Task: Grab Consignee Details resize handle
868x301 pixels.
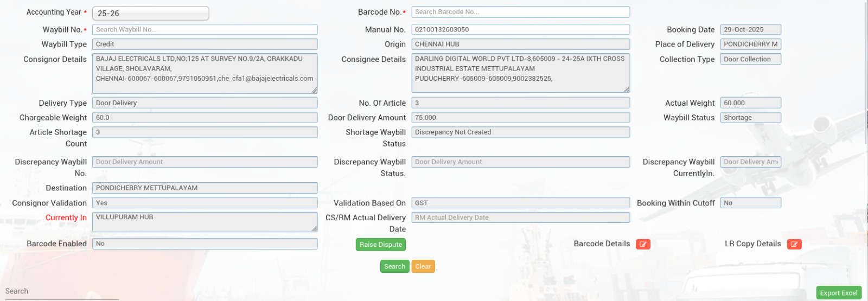Action: (627, 89)
